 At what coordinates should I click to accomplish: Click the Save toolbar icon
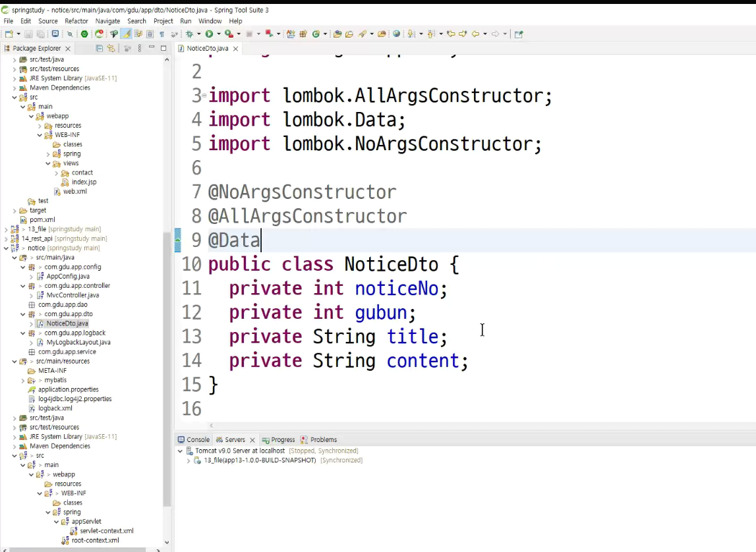tap(28, 34)
